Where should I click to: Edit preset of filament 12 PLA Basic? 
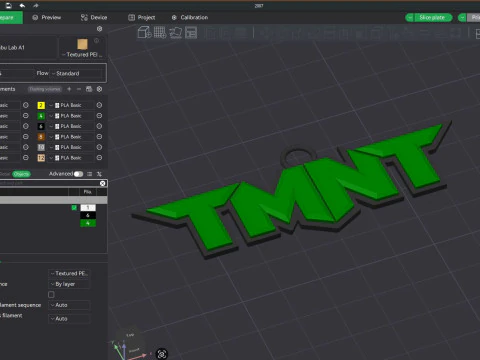pos(99,158)
